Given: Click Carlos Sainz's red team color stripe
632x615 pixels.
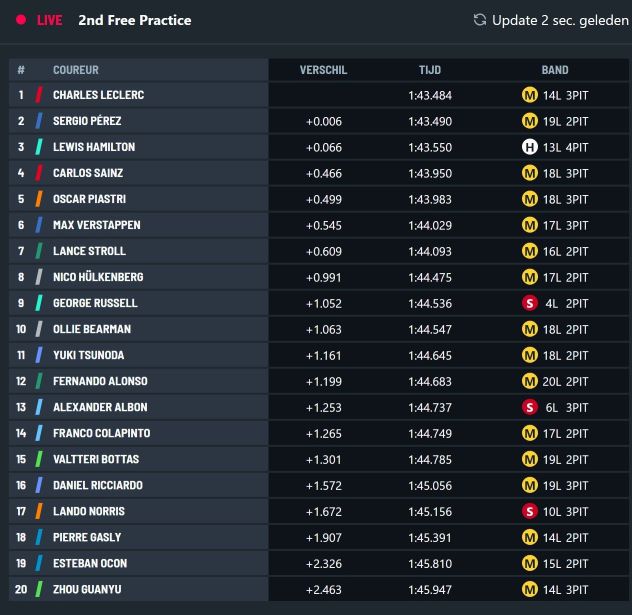Looking at the screenshot, I should coord(39,173).
